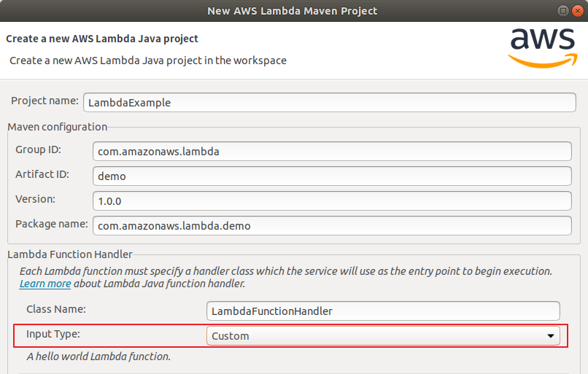Open the Learn more link
The width and height of the screenshot is (588, 374).
[x=45, y=284]
